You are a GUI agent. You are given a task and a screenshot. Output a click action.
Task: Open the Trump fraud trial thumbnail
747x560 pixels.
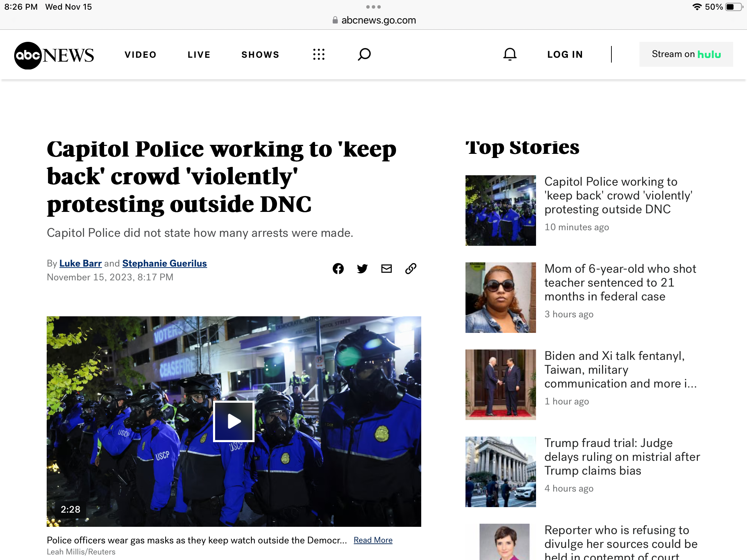click(x=500, y=472)
